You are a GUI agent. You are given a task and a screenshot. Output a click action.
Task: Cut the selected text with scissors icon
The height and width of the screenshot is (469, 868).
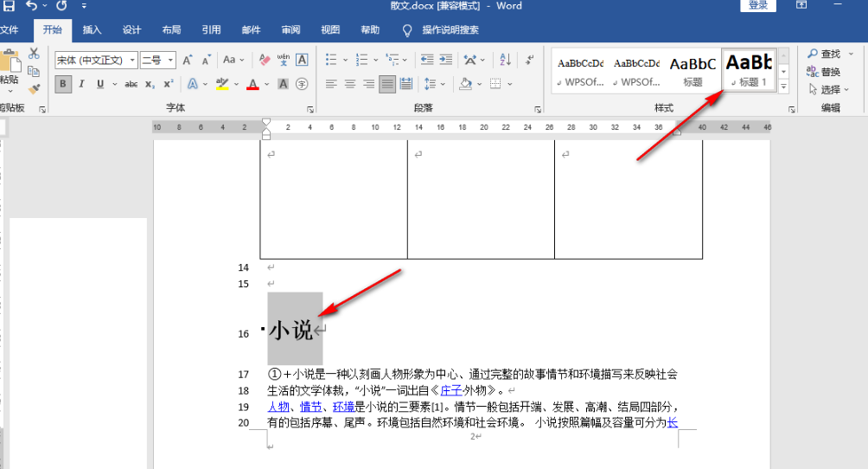pos(34,54)
